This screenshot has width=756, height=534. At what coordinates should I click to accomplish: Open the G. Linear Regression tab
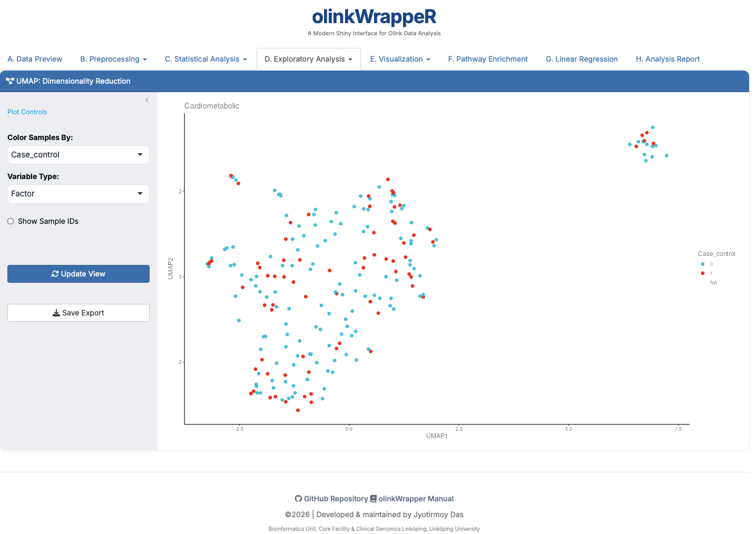tap(582, 59)
